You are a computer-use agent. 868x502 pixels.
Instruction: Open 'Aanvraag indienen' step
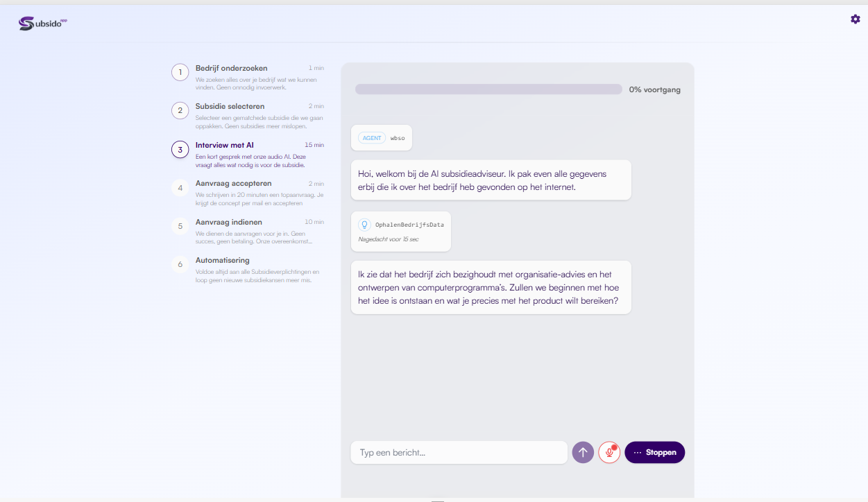(228, 222)
